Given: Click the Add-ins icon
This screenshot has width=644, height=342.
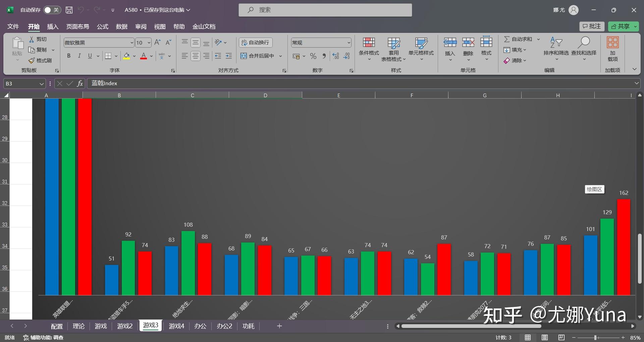Looking at the screenshot, I should pos(613,49).
